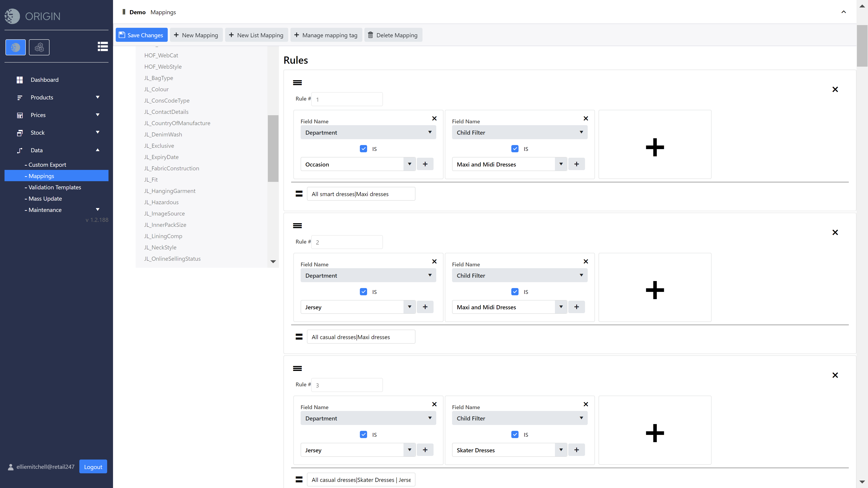The image size is (868, 488).
Task: Remove the Child Filter condition from Rule 1
Action: click(x=586, y=118)
